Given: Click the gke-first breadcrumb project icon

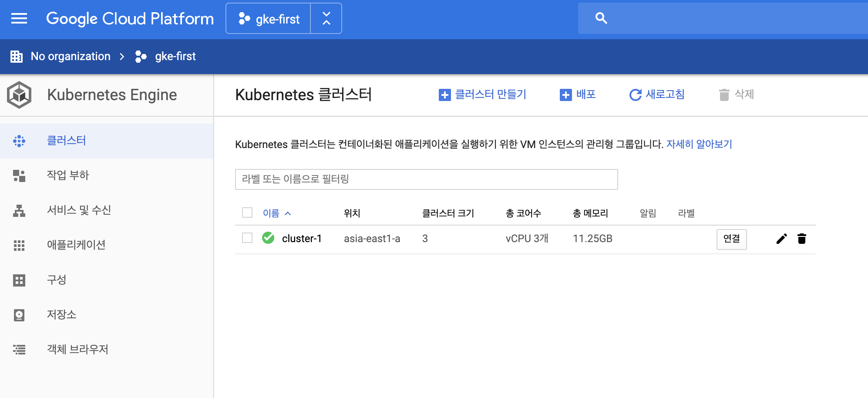Looking at the screenshot, I should click(x=141, y=57).
